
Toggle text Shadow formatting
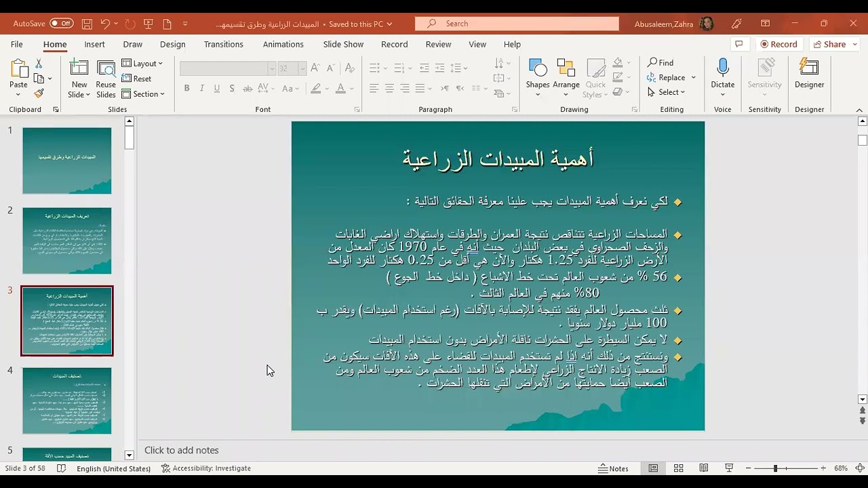click(232, 89)
